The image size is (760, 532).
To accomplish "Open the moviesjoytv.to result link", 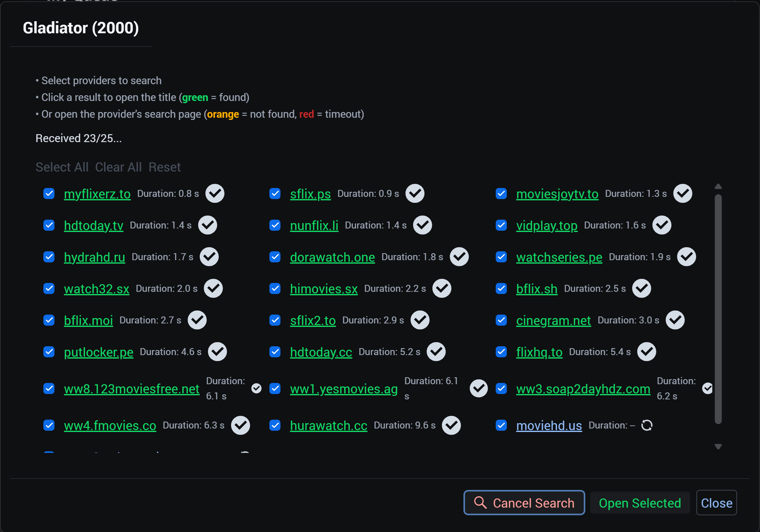I will (557, 194).
